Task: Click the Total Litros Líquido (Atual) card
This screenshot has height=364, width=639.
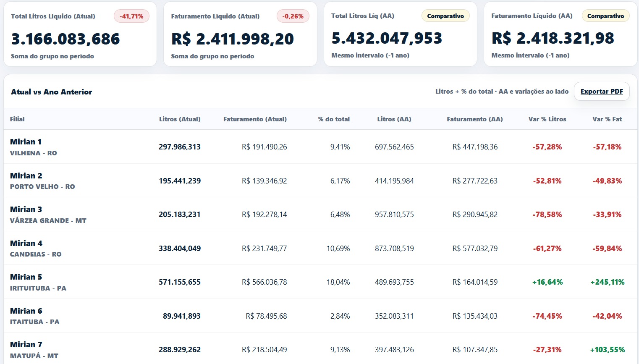Action: click(80, 34)
